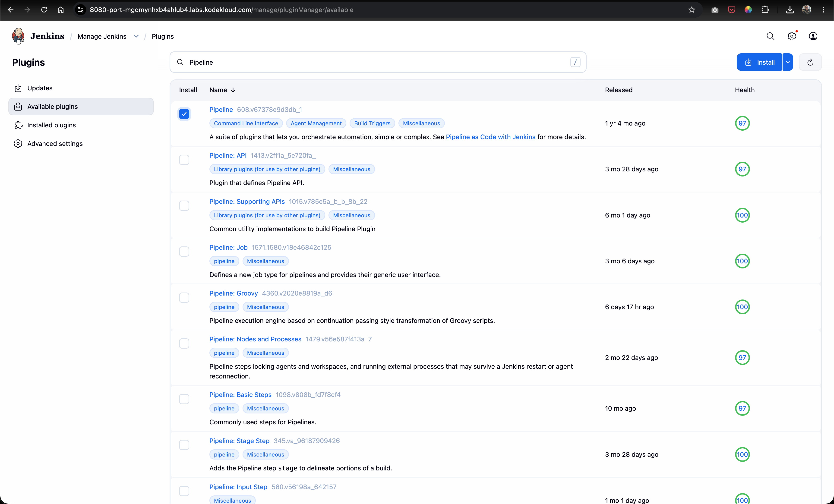Click the Command Line Interface tag
This screenshot has height=504, width=834.
pos(246,123)
